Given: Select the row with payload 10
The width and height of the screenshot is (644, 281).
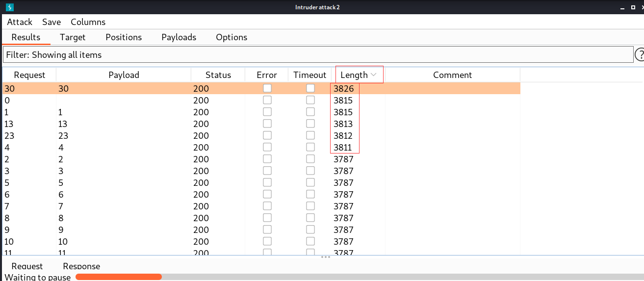Looking at the screenshot, I should (261, 242).
